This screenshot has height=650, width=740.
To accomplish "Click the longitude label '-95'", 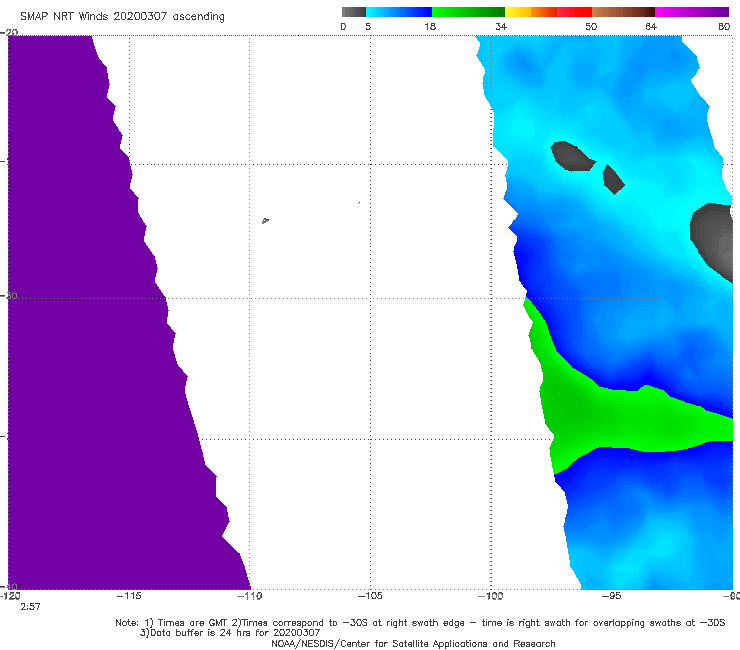I will [611, 596].
